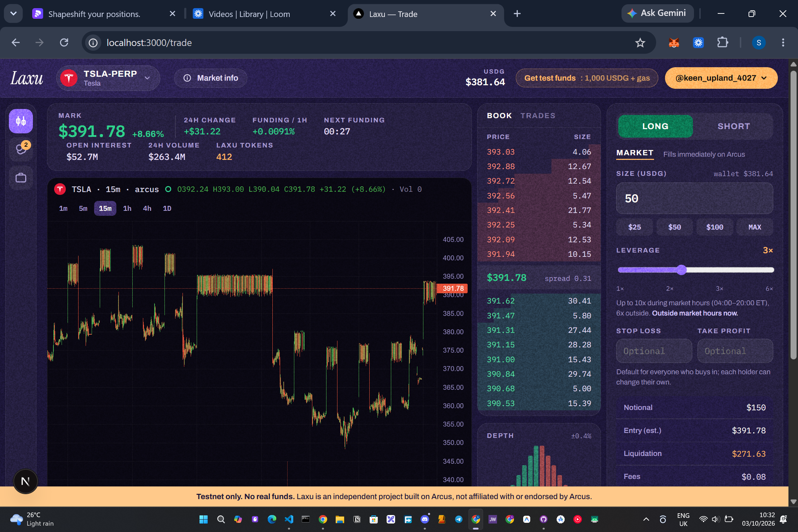Select the BOOK tab
This screenshot has width=798, height=532.
point(499,116)
